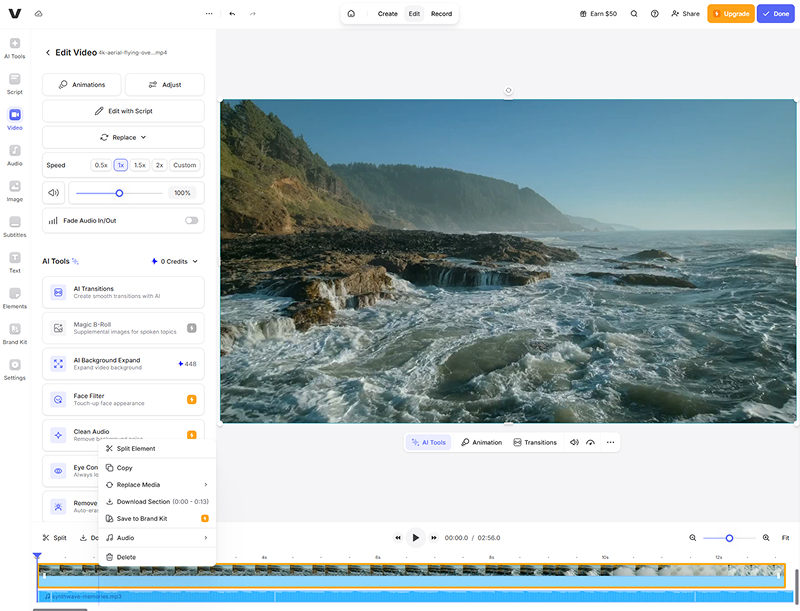Set speed to 0.5x
This screenshot has width=800, height=611.
pos(101,165)
